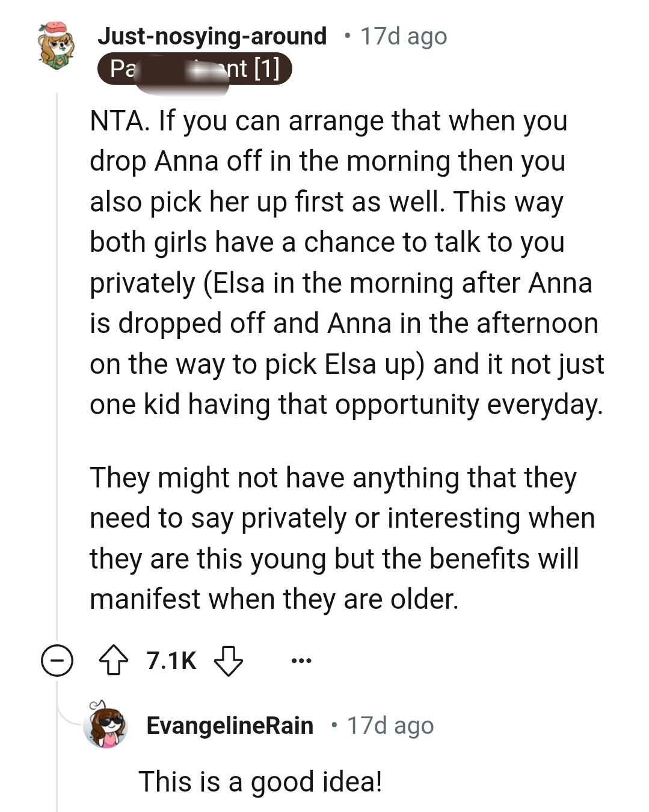Select the Parent [1] flair badge
Image resolution: width=649 pixels, height=812 pixels.
(x=195, y=68)
